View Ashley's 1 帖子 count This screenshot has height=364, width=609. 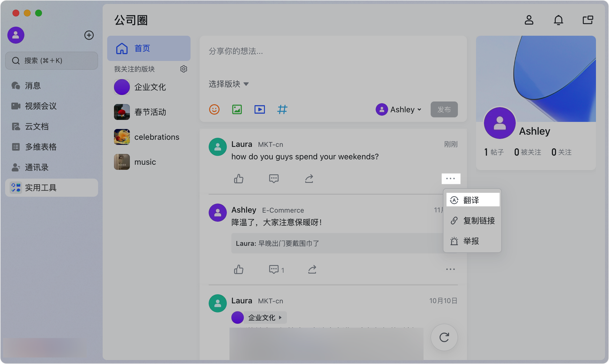[x=494, y=152]
